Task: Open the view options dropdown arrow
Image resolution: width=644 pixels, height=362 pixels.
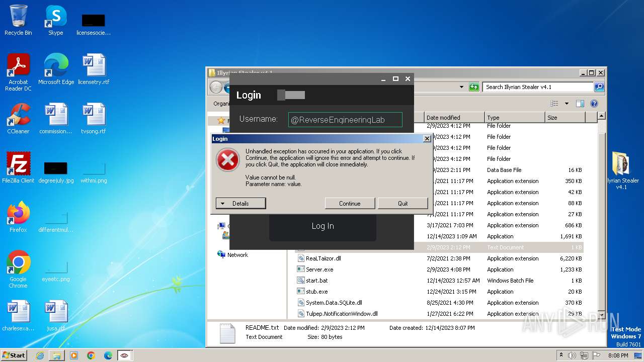Action: 567,104
